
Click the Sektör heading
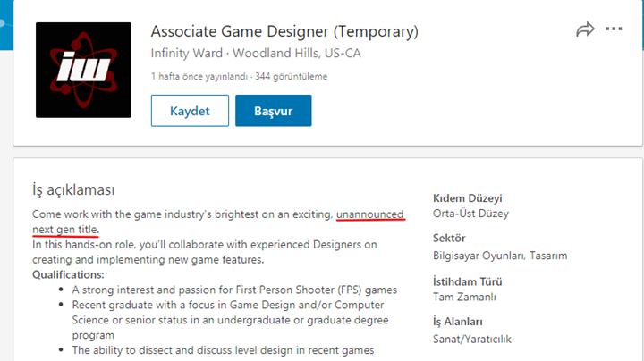pos(449,238)
